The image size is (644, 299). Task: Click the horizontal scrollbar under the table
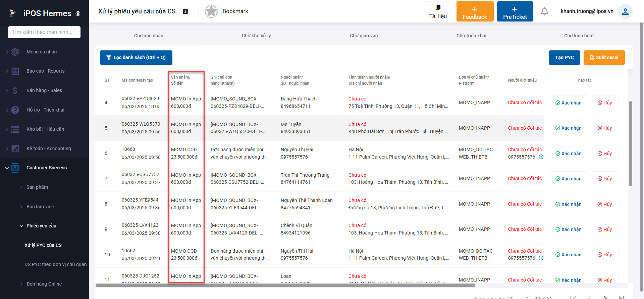285,285
